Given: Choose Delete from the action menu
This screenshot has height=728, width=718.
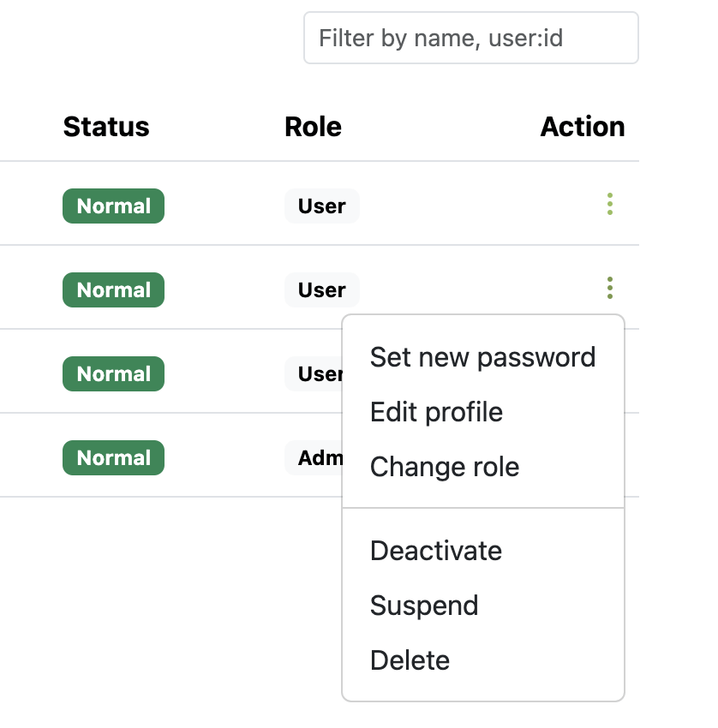Looking at the screenshot, I should (410, 660).
